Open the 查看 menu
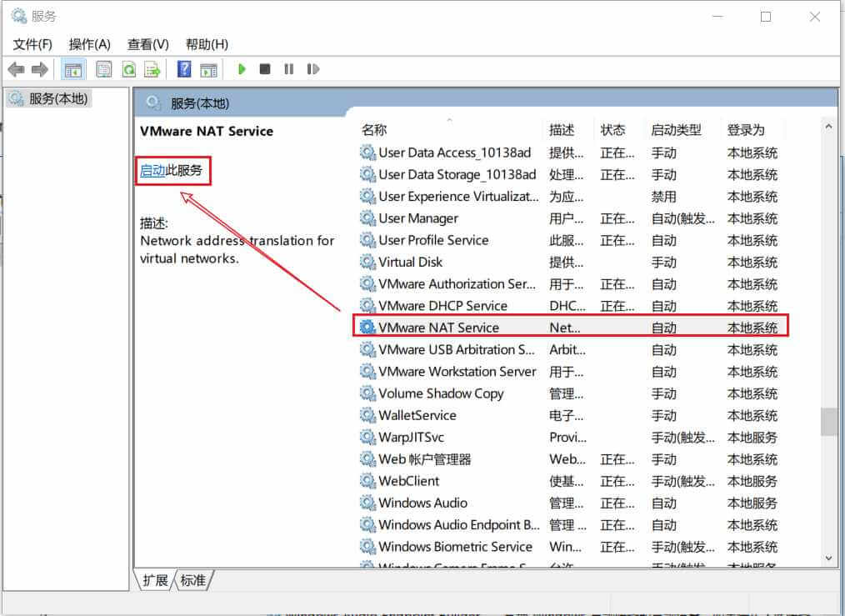 pos(147,44)
